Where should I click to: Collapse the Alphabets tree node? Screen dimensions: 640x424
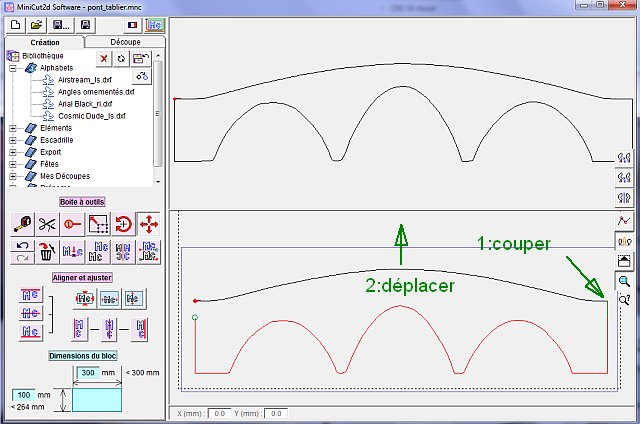point(13,68)
